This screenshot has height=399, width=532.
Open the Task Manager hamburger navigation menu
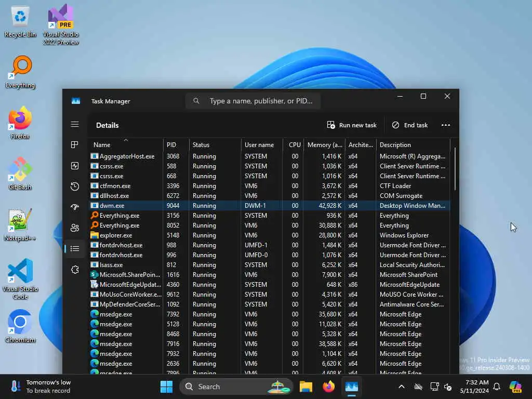(x=75, y=125)
